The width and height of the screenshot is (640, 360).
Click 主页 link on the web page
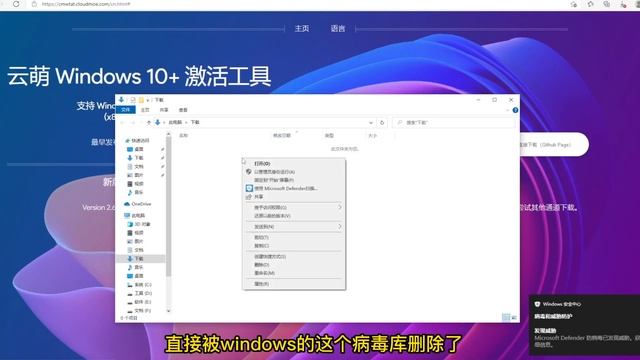(302, 29)
